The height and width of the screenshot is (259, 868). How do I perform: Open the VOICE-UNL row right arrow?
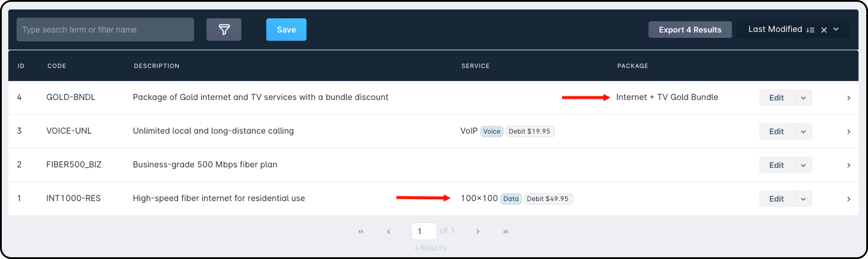[848, 132]
